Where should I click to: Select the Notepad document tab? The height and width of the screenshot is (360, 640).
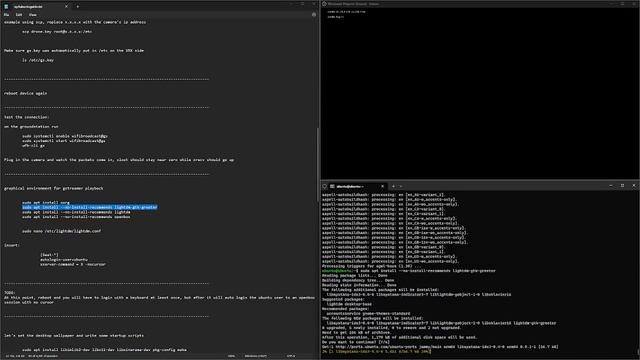pyautogui.click(x=37, y=7)
